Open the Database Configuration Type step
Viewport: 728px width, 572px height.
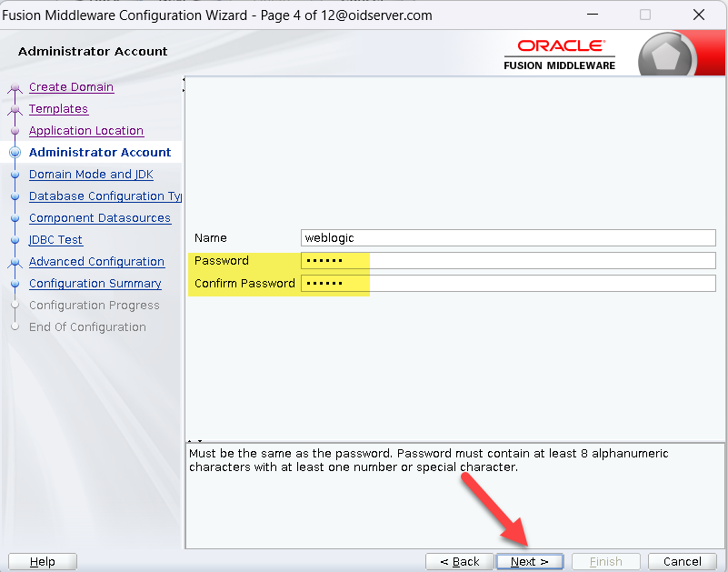(x=105, y=196)
